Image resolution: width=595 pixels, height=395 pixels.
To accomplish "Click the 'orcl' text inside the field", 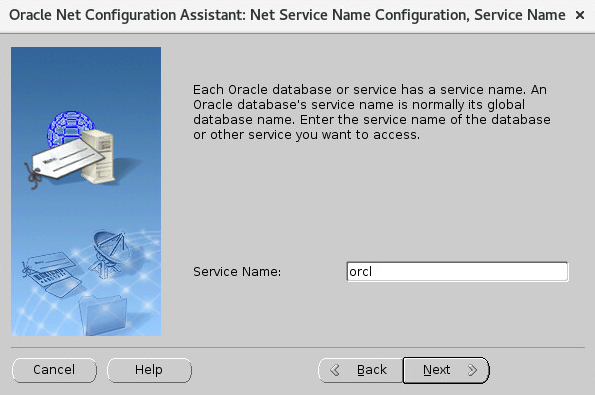I will pyautogui.click(x=360, y=272).
